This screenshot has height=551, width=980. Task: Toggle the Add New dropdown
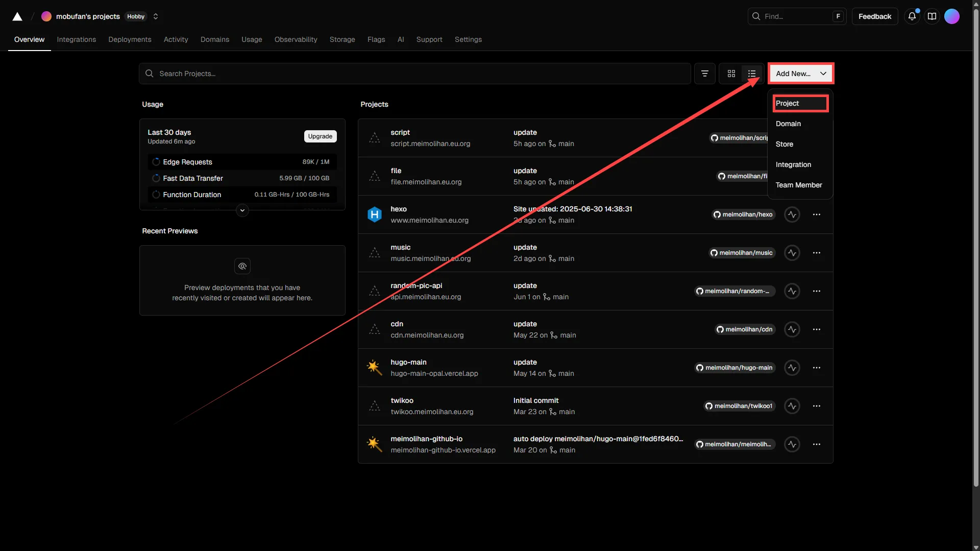click(x=800, y=74)
